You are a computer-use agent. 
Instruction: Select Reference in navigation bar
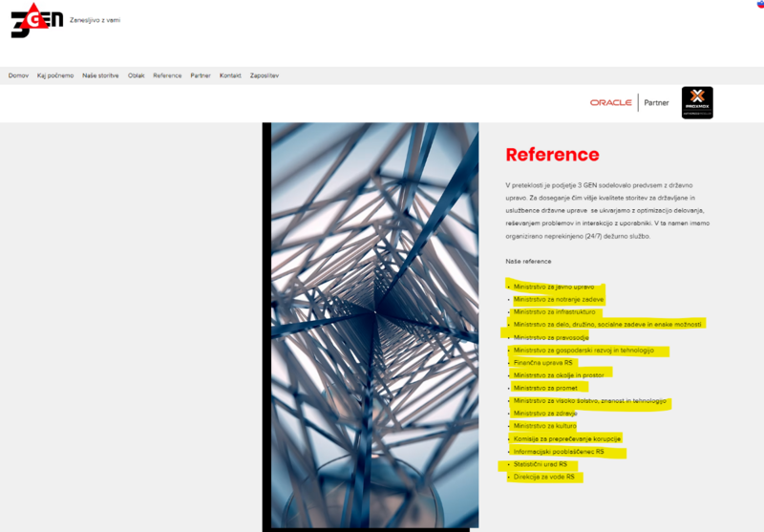(167, 75)
